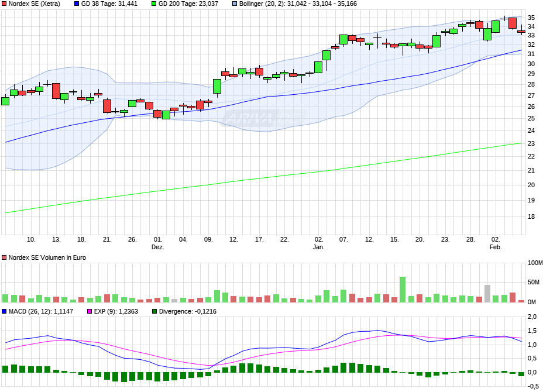Select the 'Nordex SE (Xetra)' legend label
The image size is (550, 392).
coord(35,4)
